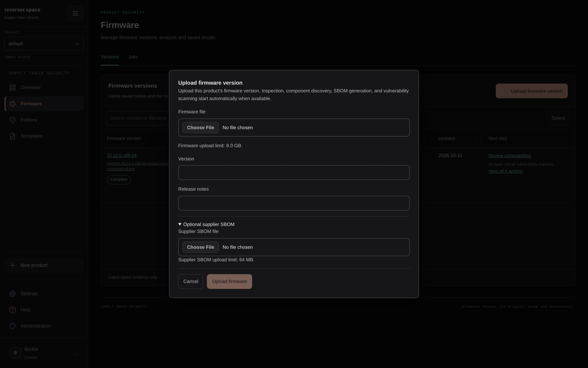Click the Policies shield icon
This screenshot has height=368, width=588.
(x=12, y=120)
